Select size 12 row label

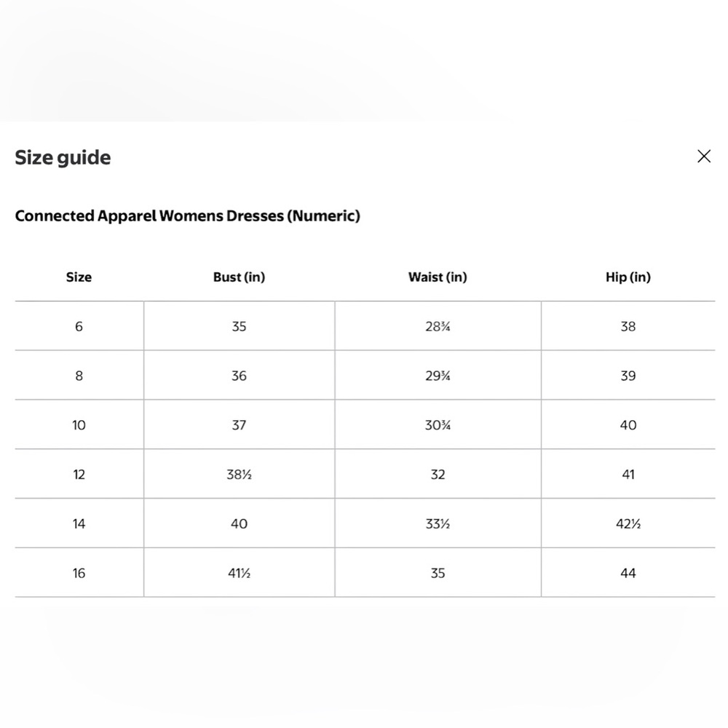coord(79,475)
